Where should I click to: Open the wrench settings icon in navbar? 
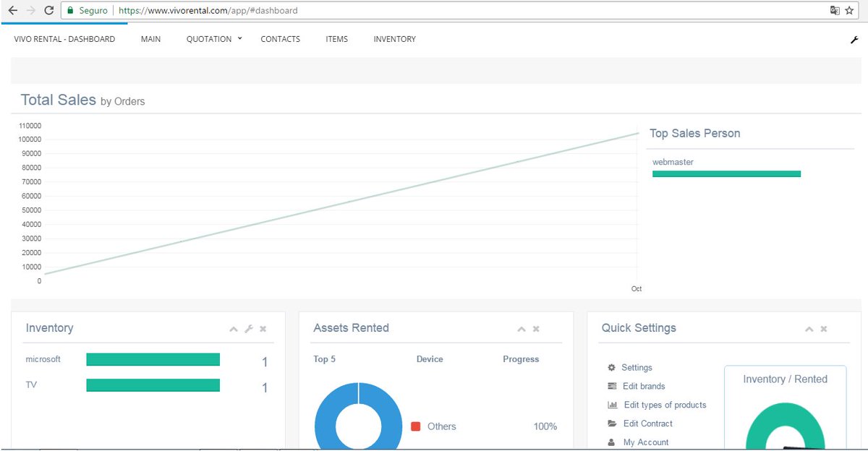tap(854, 40)
